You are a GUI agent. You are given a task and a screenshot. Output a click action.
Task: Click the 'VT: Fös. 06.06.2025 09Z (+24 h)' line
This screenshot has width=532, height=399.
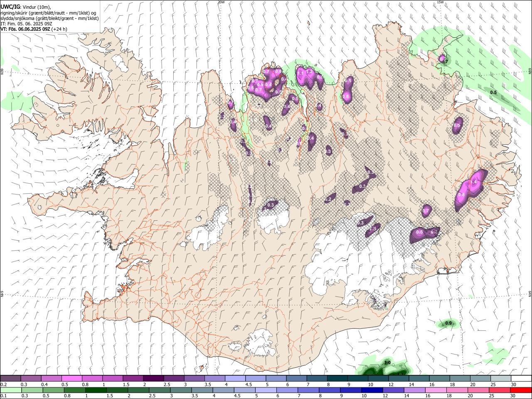tap(34, 29)
